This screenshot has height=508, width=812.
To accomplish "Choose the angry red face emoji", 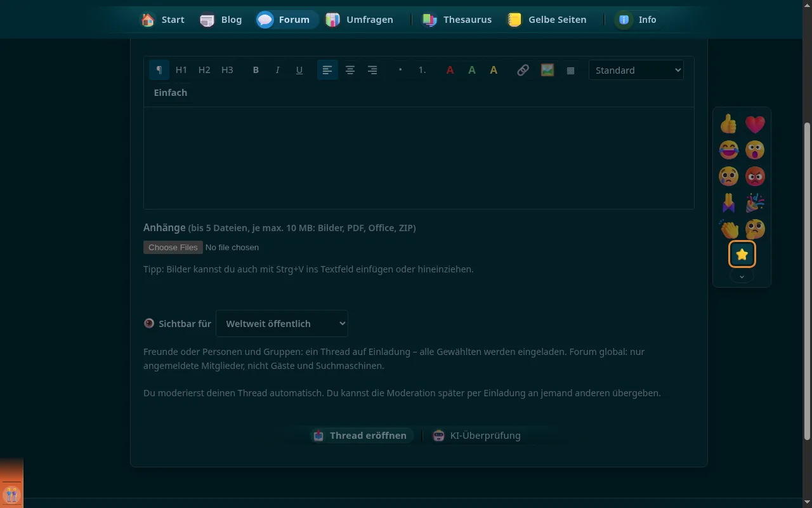I will tap(755, 176).
